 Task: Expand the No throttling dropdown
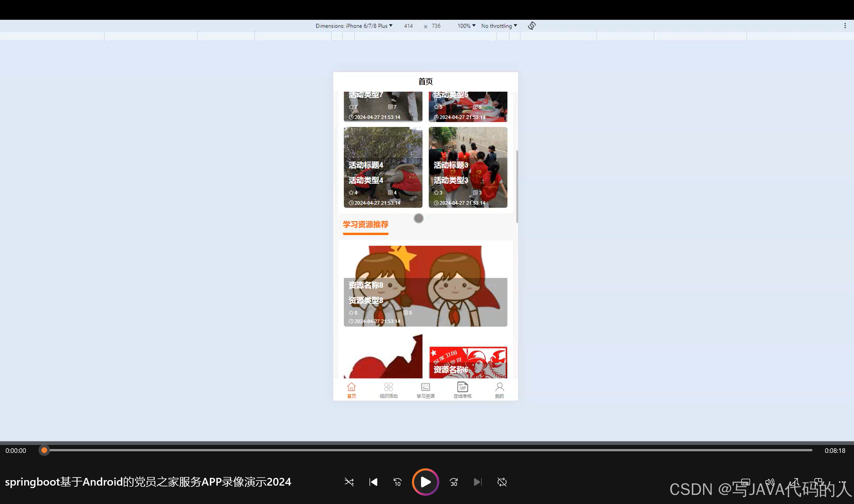pos(499,26)
